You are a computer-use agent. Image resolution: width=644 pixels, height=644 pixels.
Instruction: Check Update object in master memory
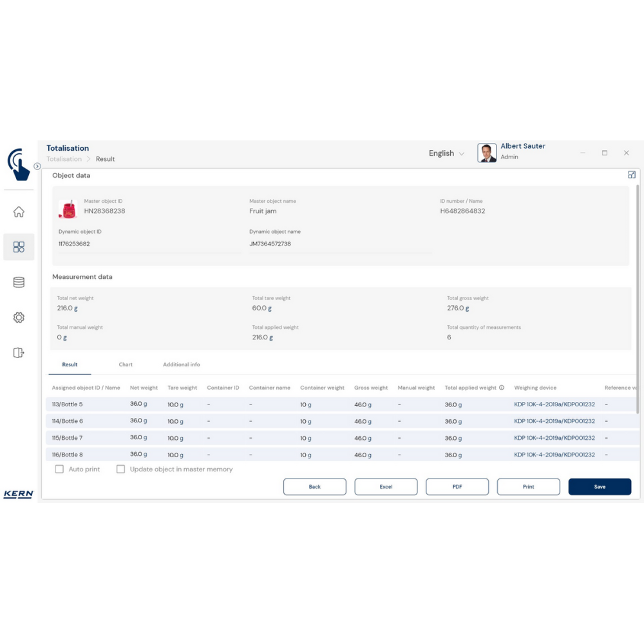(x=120, y=469)
